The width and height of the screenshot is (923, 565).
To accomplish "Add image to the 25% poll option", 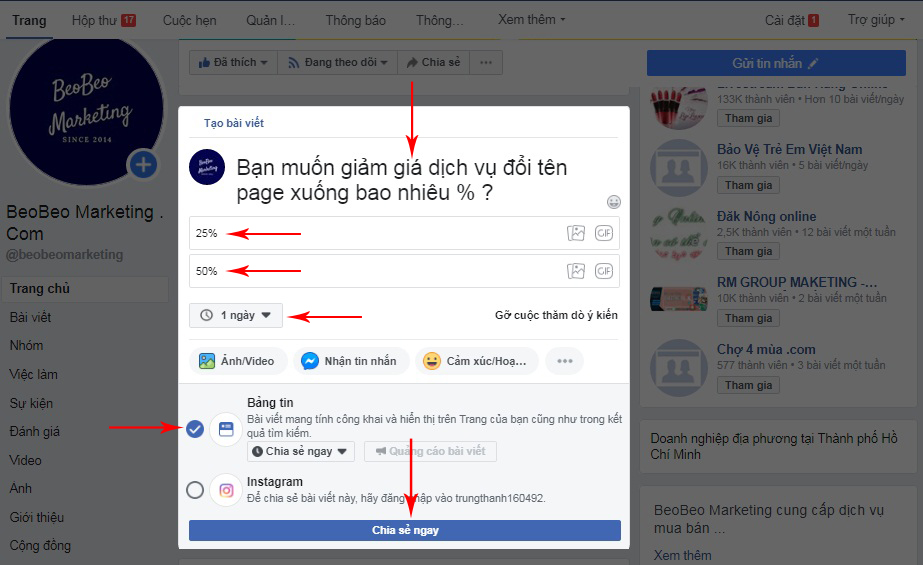I will click(x=576, y=233).
